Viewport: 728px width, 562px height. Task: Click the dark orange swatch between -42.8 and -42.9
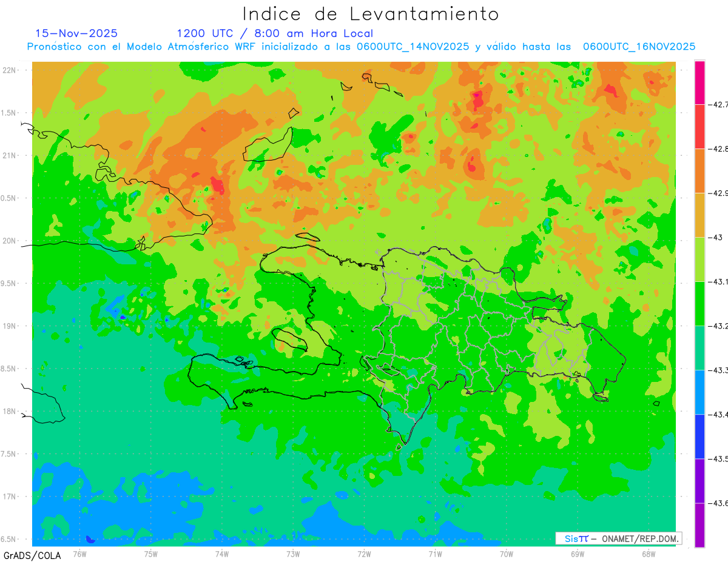click(x=699, y=170)
